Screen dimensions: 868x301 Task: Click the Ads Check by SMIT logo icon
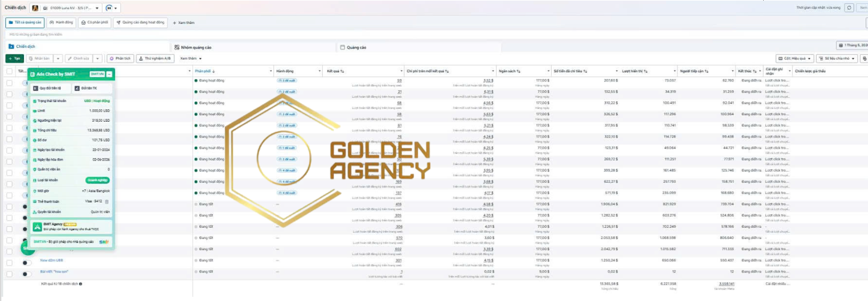(x=33, y=74)
